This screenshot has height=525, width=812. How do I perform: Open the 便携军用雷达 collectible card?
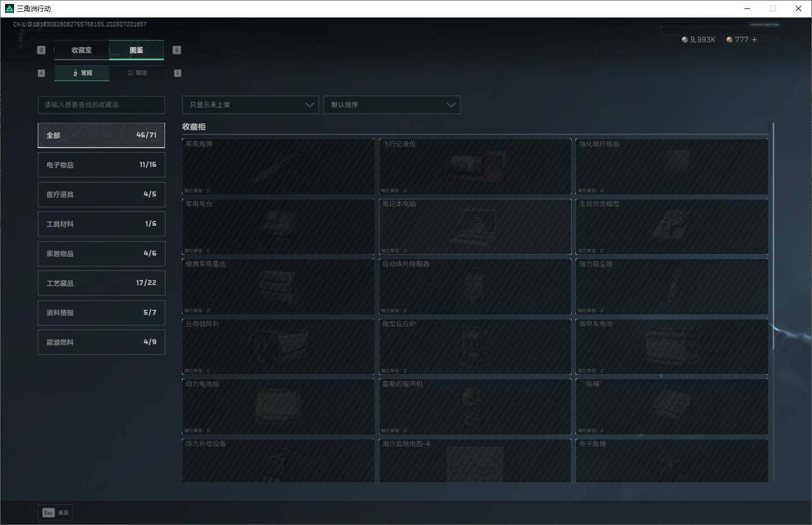tap(278, 287)
